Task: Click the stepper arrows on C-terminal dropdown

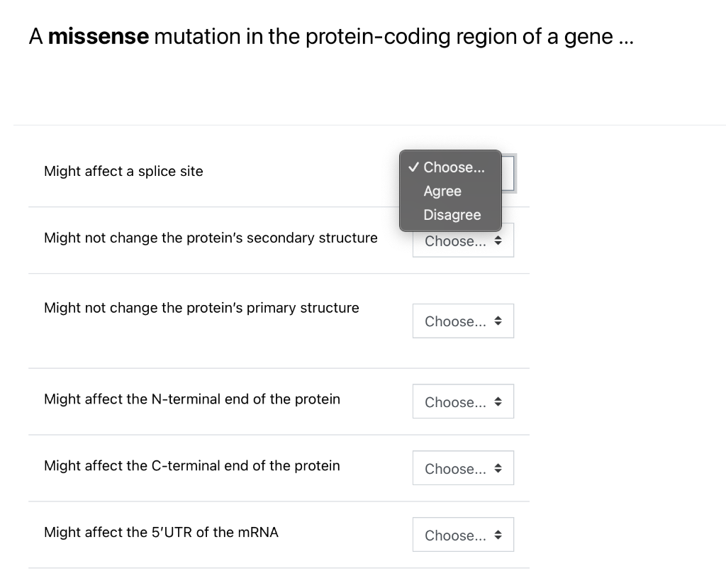Action: (x=498, y=467)
